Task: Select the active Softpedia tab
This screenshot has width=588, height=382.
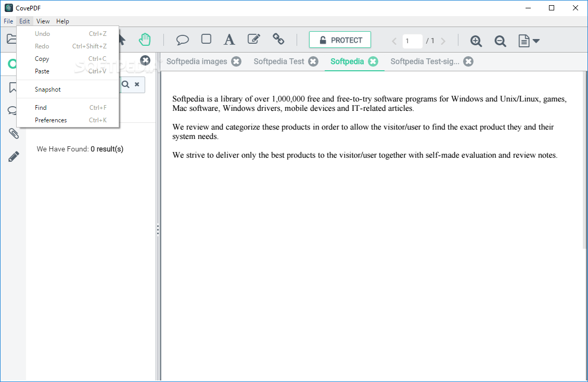Action: (x=347, y=61)
